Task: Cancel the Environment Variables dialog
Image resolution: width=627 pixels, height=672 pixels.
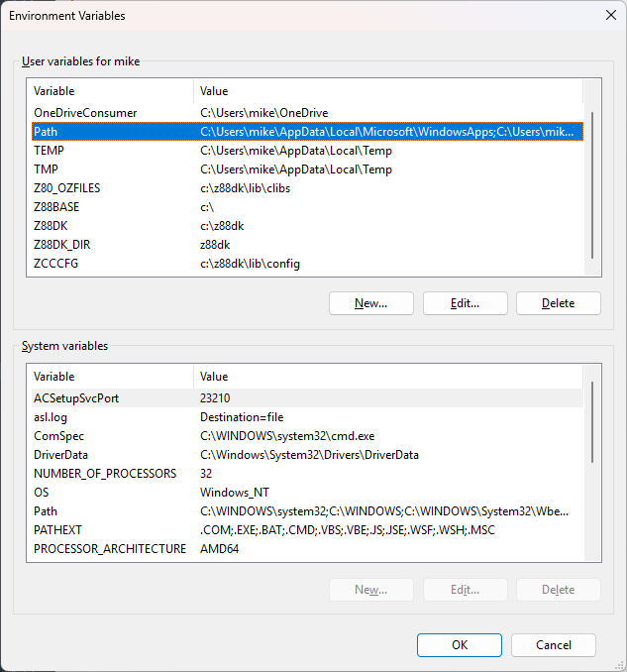Action: pyautogui.click(x=554, y=644)
